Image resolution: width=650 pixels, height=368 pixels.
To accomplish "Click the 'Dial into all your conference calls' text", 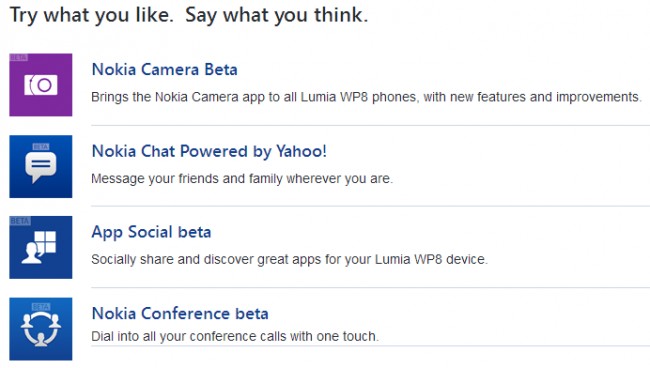I will pyautogui.click(x=235, y=336).
